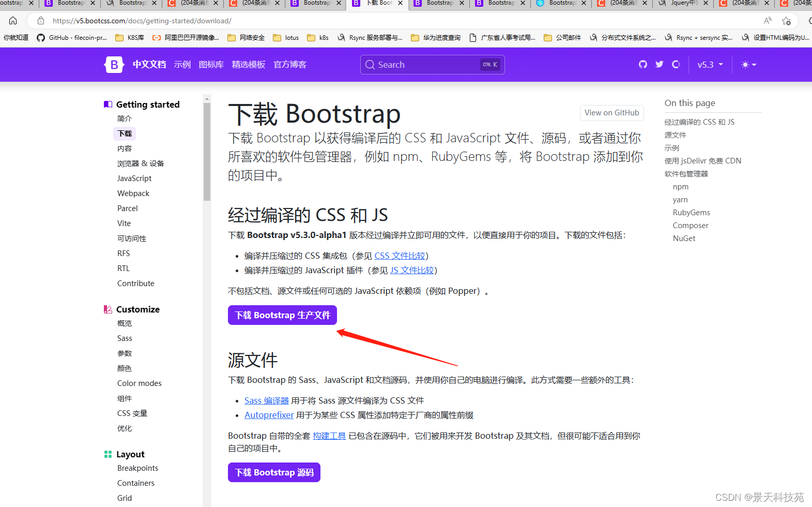Click the Customize section icon
This screenshot has width=812, height=507.
(108, 309)
